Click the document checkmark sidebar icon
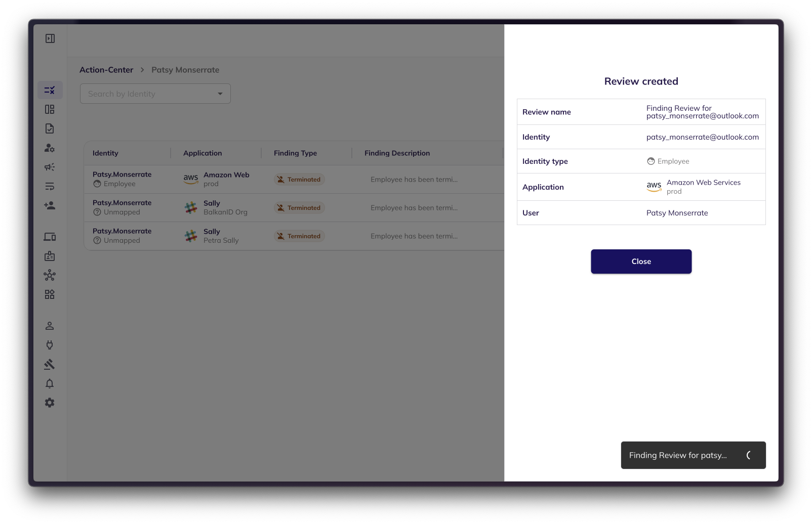The height and width of the screenshot is (524, 812). pyautogui.click(x=50, y=128)
